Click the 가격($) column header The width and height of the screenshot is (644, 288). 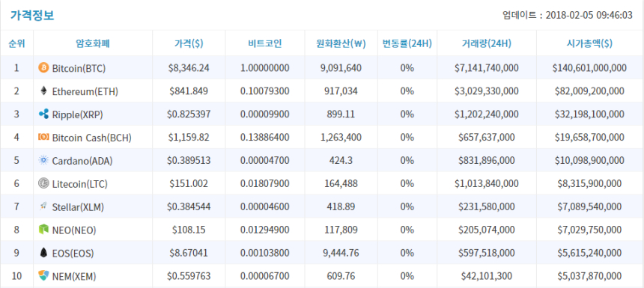(x=189, y=43)
